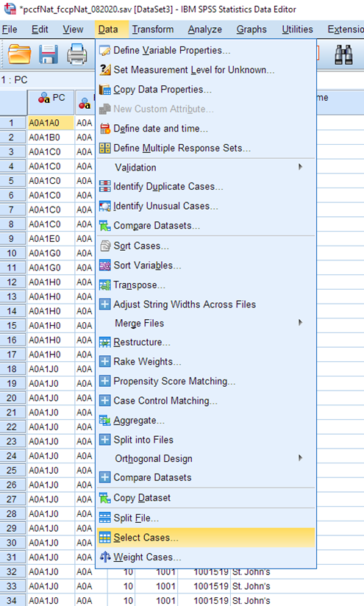Click the Sort Variables icon
This screenshot has height=606, width=364.
tap(104, 265)
